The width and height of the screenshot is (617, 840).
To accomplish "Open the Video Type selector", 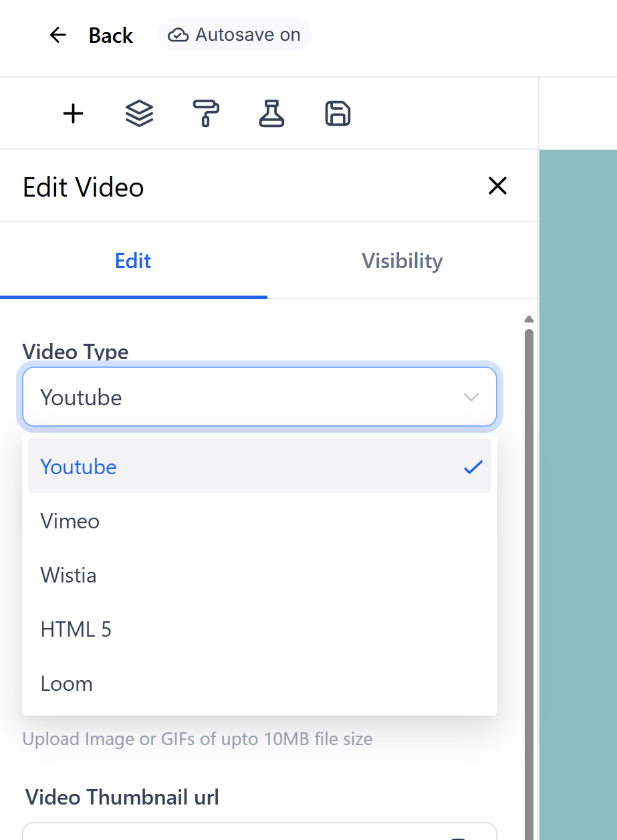I will 259,397.
